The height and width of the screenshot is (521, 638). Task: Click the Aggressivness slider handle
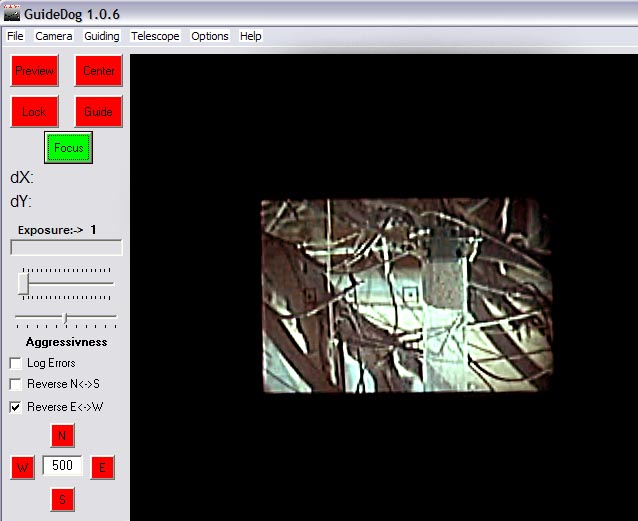(65, 318)
